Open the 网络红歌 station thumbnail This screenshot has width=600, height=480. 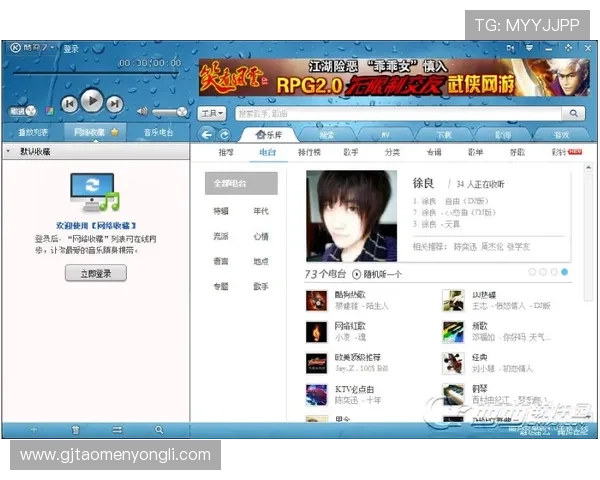click(316, 332)
